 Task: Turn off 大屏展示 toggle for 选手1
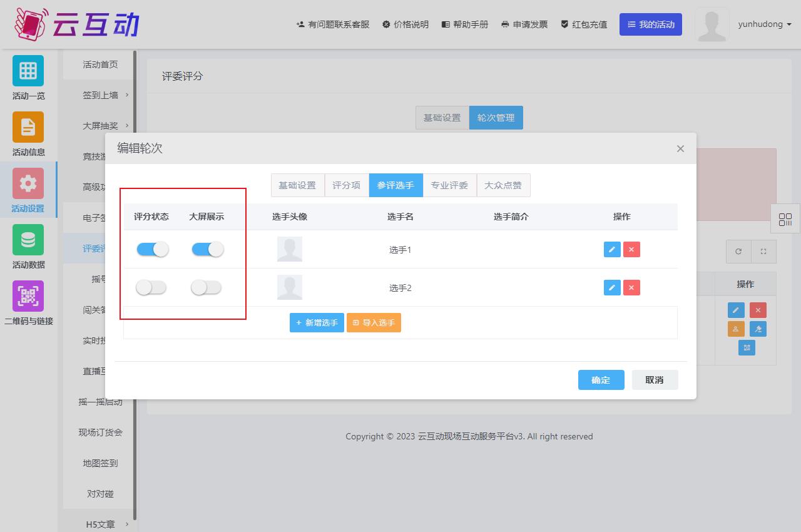click(x=207, y=249)
